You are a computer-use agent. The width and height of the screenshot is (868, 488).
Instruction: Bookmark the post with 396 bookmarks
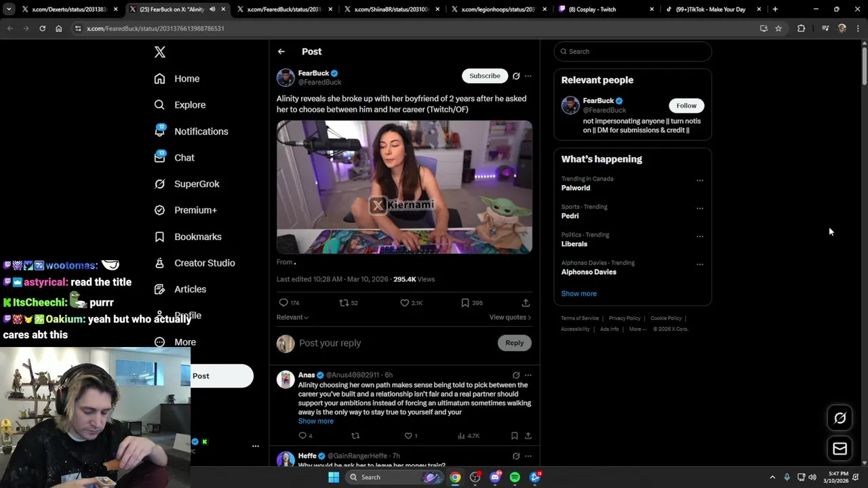click(x=472, y=303)
